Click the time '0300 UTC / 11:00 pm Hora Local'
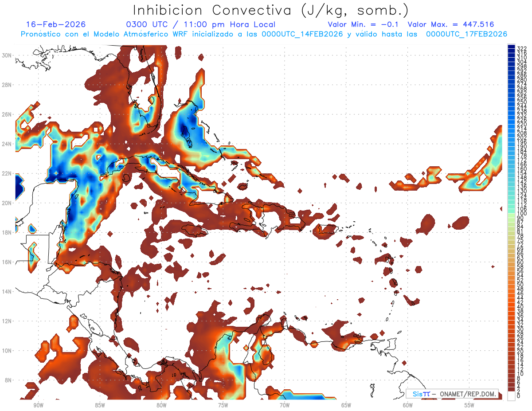 [x=201, y=25]
